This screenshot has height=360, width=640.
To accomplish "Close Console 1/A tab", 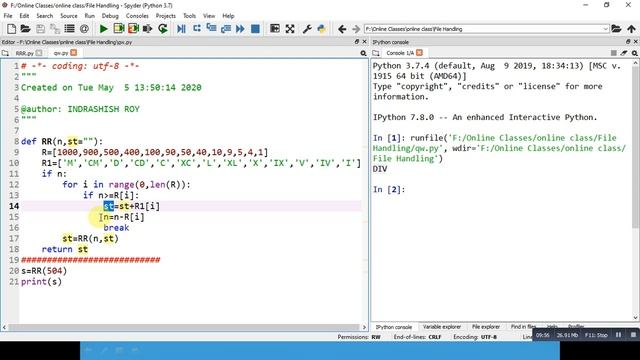I will (420, 53).
